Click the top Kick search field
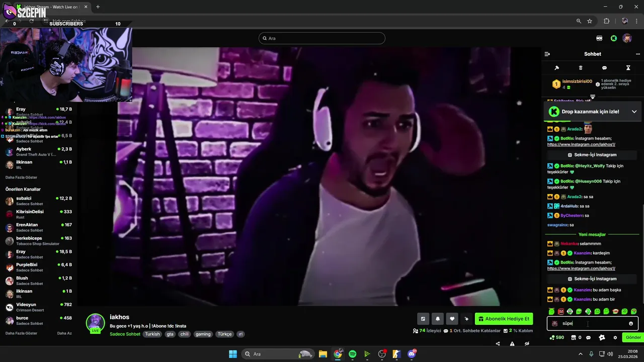Screen dimensions: 644x362 click(322, 38)
